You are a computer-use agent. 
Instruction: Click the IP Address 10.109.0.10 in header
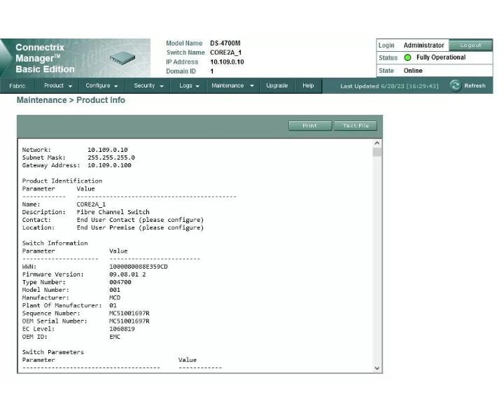tap(227, 62)
